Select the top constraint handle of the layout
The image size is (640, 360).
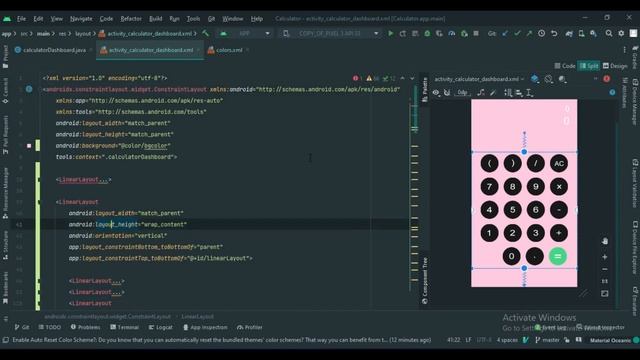tap(524, 152)
